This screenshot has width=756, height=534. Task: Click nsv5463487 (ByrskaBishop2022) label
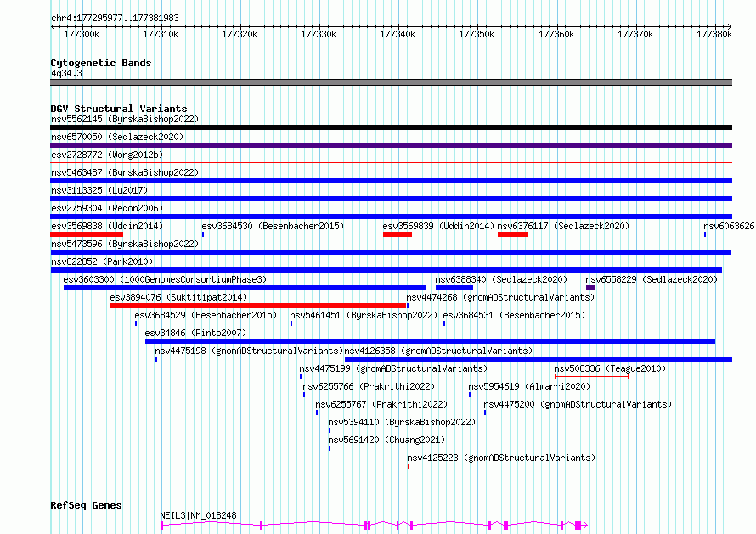(x=125, y=172)
